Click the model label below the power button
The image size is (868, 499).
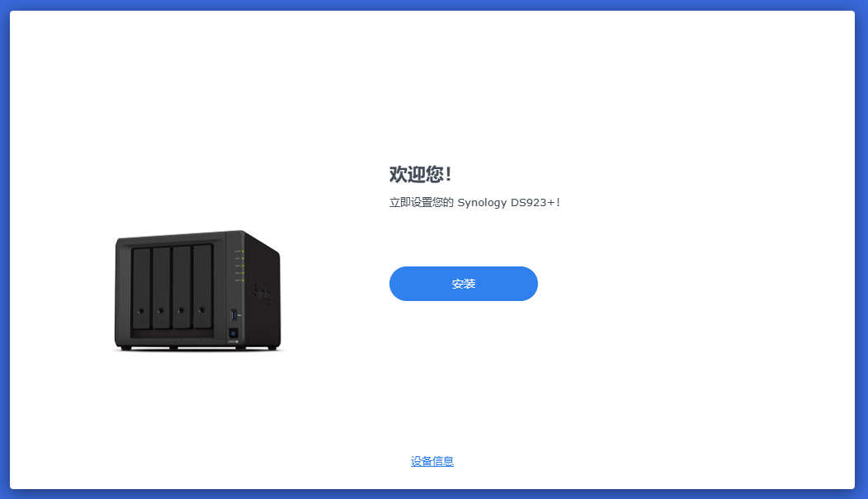[234, 342]
